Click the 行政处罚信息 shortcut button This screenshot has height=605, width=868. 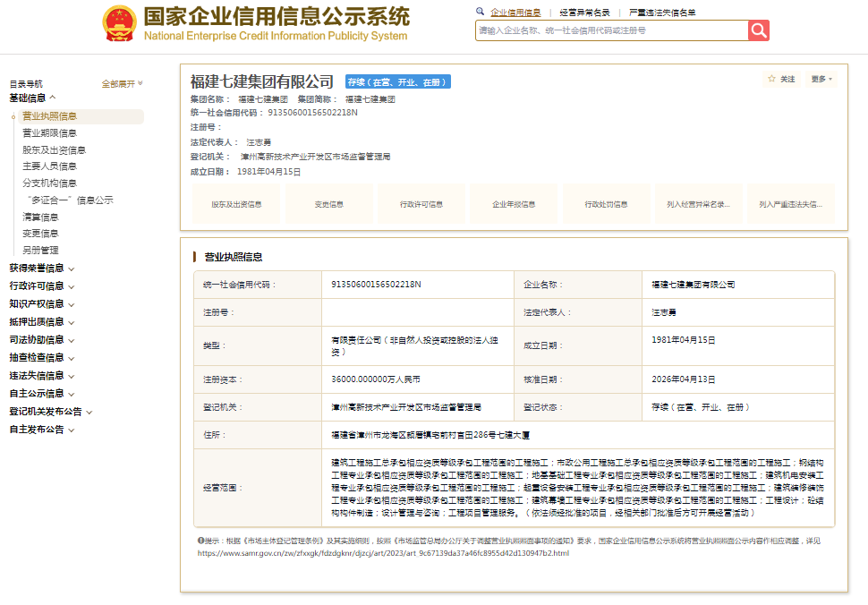pos(606,204)
